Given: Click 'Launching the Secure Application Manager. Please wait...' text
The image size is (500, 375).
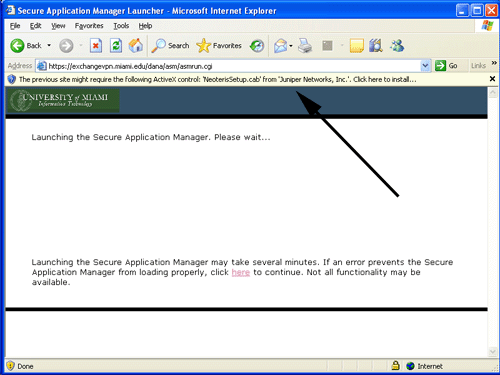Looking at the screenshot, I should (x=151, y=137).
